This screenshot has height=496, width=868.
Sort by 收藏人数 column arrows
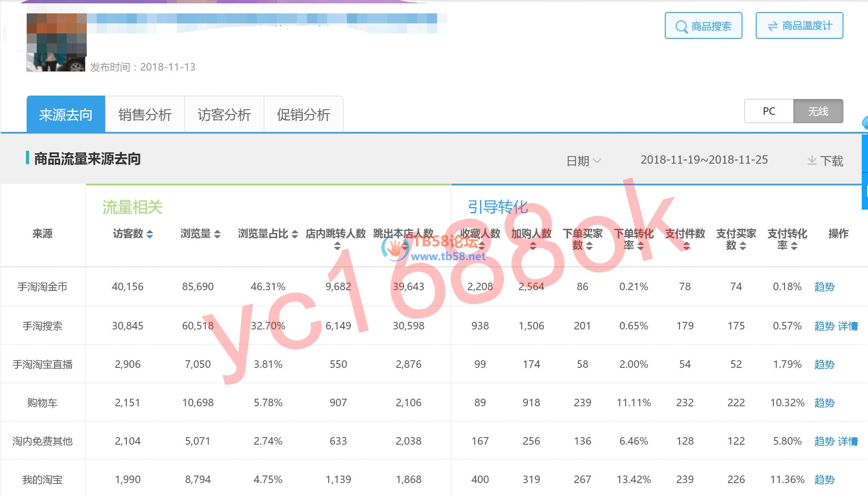tap(482, 246)
